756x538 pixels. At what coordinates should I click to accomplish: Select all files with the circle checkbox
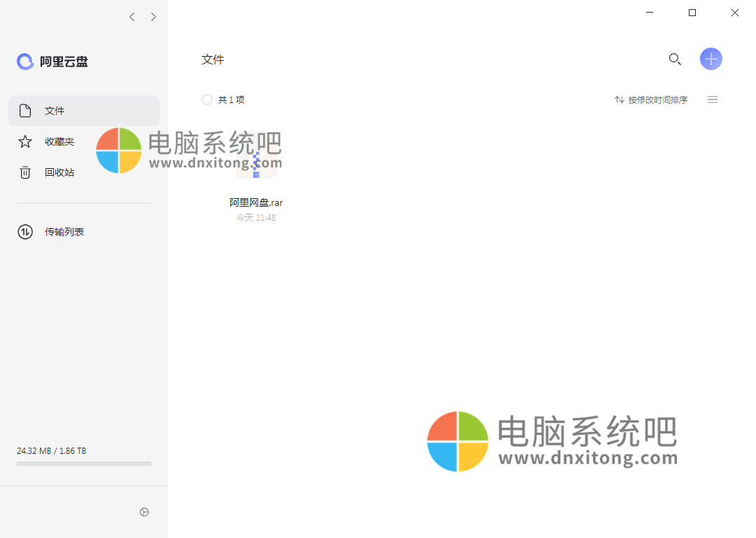[x=206, y=99]
